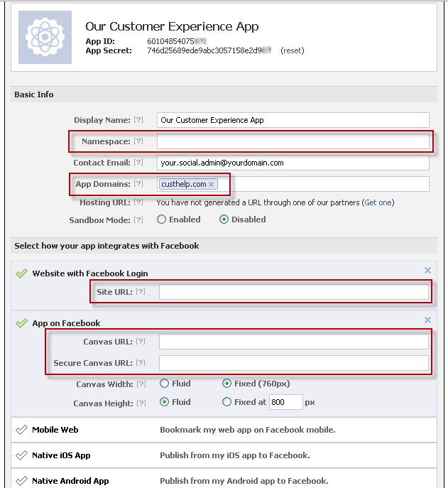448x488 pixels.
Task: Expand the Native iOS App option
Action: (61, 455)
